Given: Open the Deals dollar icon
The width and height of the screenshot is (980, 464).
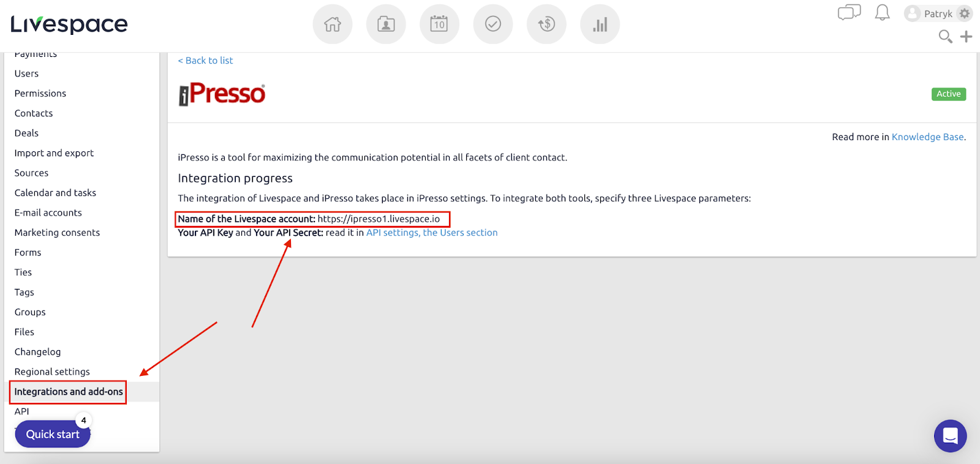Looking at the screenshot, I should [546, 24].
